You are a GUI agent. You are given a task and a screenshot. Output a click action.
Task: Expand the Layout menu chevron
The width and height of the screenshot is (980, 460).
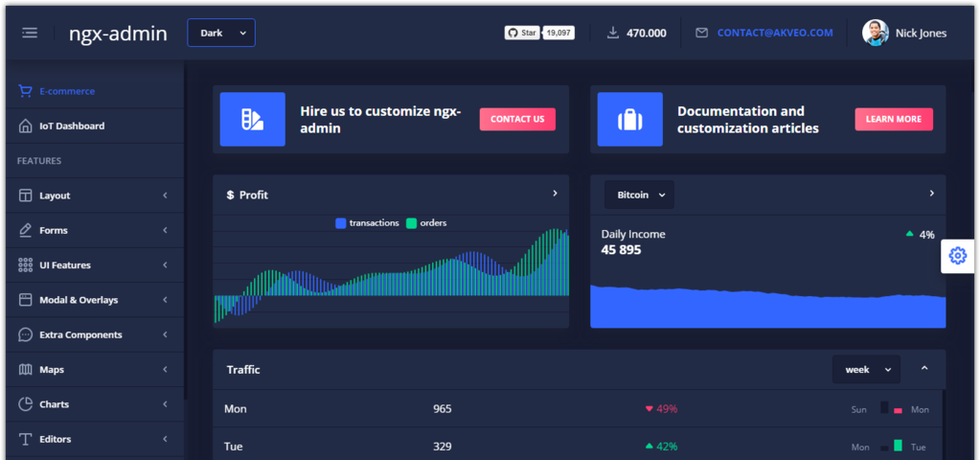[165, 195]
